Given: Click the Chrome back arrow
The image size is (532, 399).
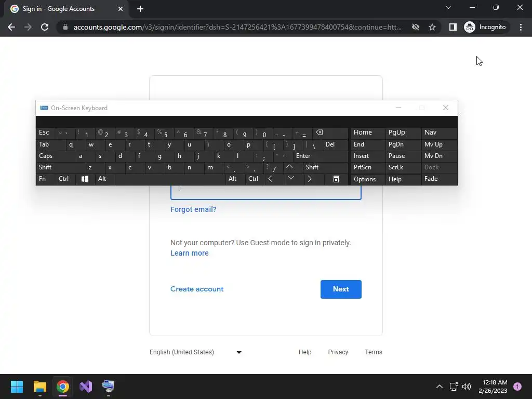Looking at the screenshot, I should point(11,27).
